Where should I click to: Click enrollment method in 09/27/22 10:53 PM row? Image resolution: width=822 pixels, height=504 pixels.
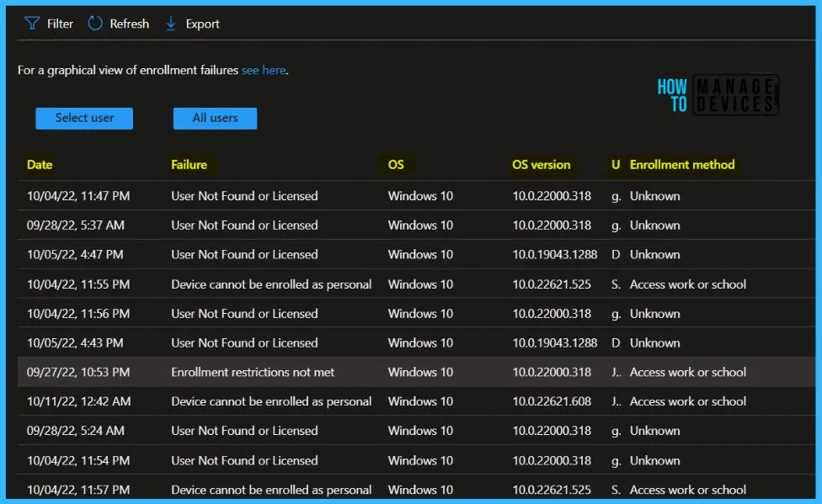point(688,372)
